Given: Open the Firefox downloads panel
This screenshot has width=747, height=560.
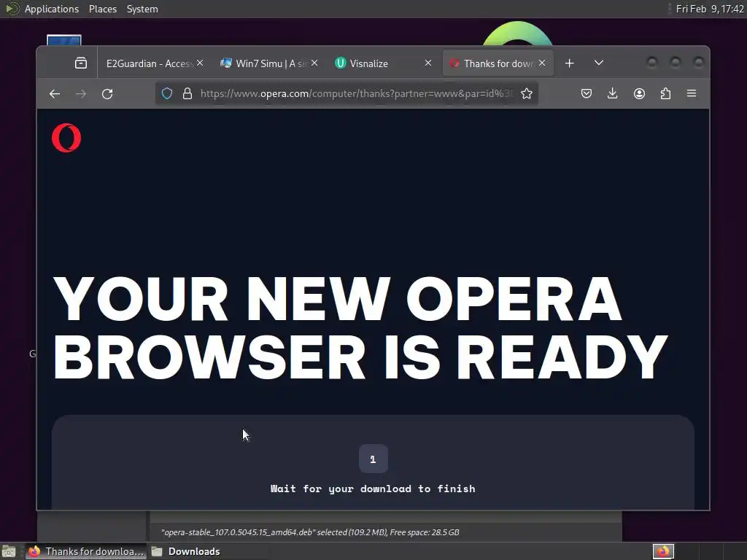Looking at the screenshot, I should (x=613, y=94).
